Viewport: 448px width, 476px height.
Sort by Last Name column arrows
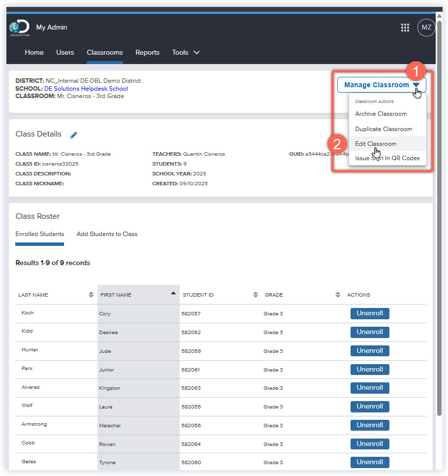click(91, 295)
